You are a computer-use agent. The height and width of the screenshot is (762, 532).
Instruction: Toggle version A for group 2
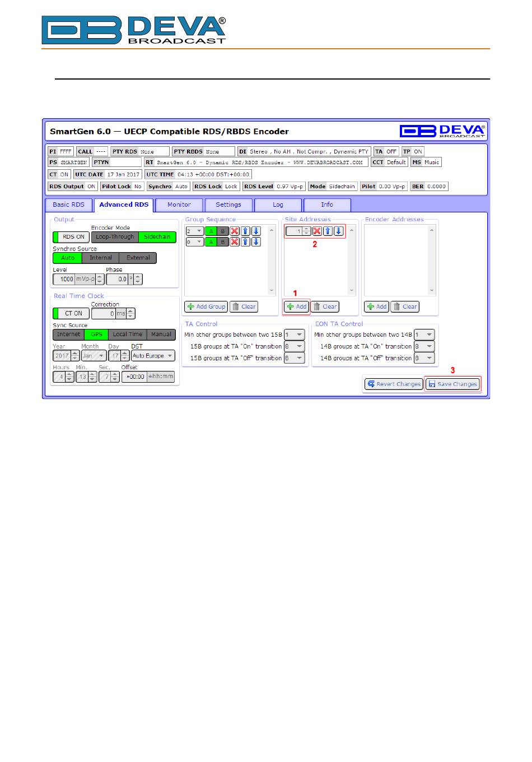click(211, 231)
